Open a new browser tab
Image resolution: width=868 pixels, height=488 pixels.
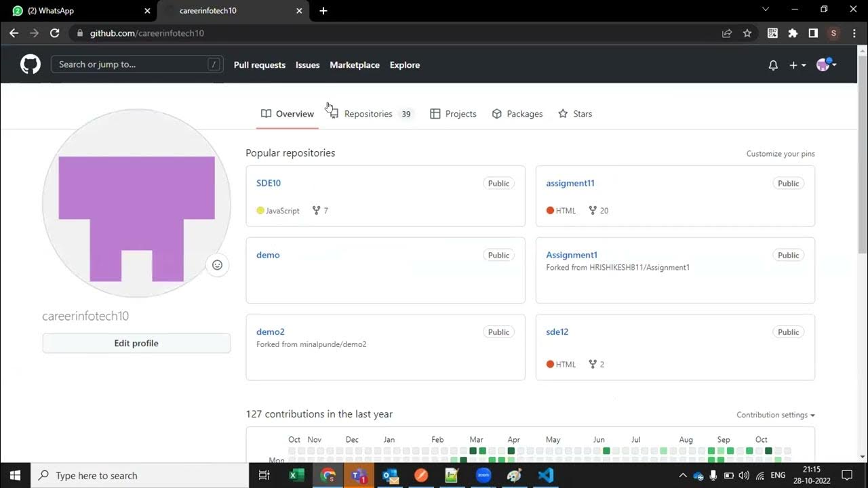pos(323,11)
